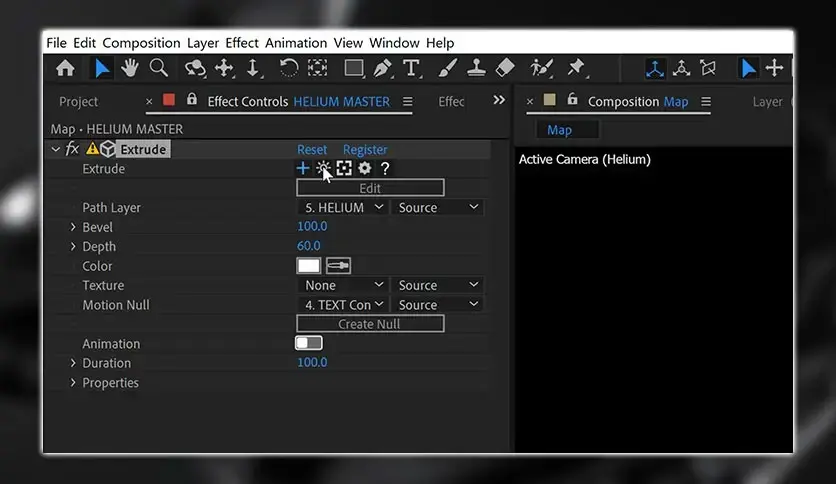Collapse the Extrude effect group
Viewport: 836px width, 484px height.
[55, 149]
